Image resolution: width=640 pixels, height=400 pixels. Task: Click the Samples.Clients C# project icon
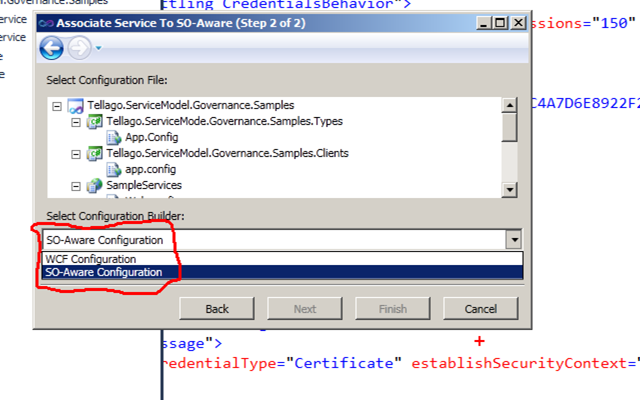pyautogui.click(x=95, y=153)
